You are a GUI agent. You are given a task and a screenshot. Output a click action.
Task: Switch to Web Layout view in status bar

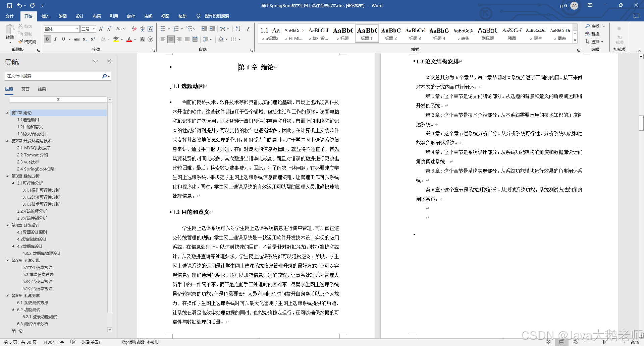coord(575,342)
